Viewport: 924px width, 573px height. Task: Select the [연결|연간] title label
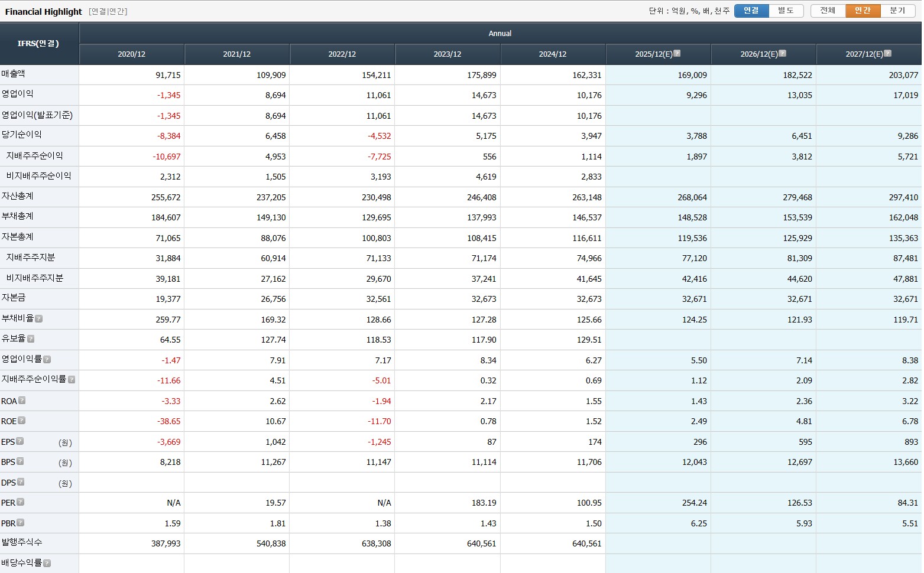[x=108, y=11]
